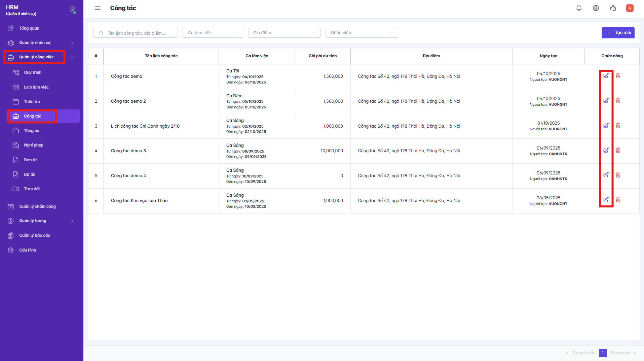Open the "Nhân viên" filter dropdown
644x361 pixels.
[362, 33]
